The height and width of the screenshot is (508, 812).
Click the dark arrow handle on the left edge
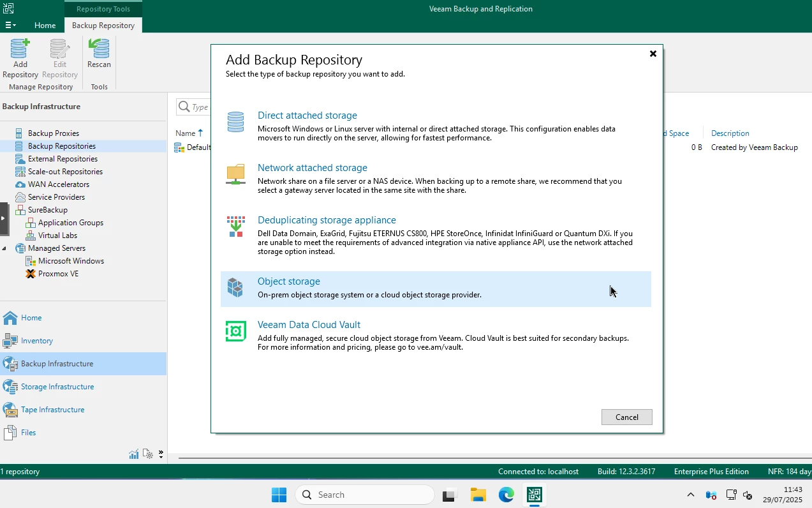point(3,219)
